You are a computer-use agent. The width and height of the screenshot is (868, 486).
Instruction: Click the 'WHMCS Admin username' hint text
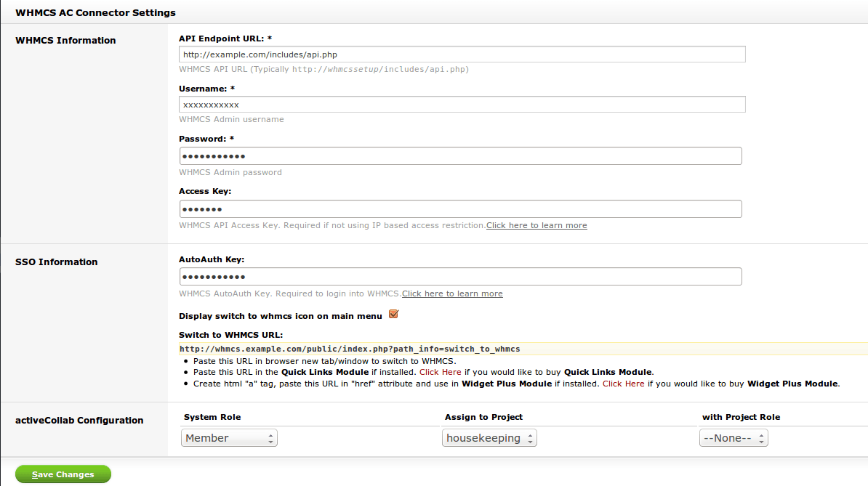(x=231, y=119)
